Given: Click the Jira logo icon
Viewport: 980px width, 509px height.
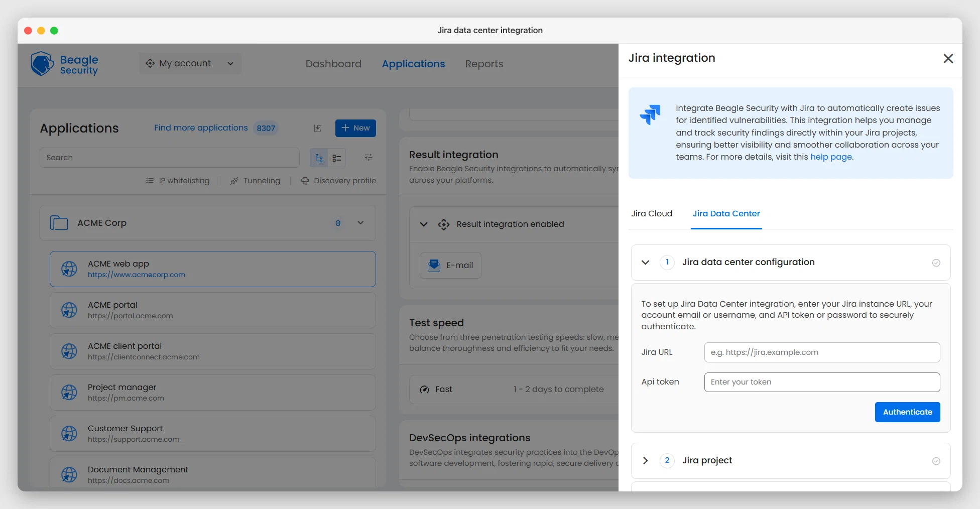Looking at the screenshot, I should (x=650, y=114).
